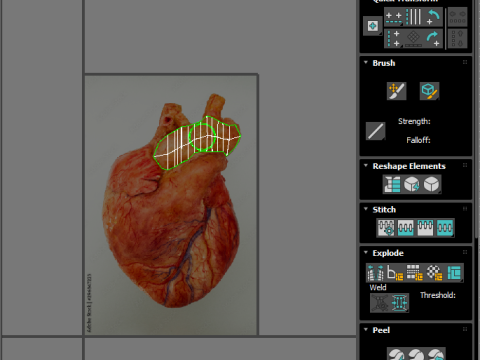Click the greyed Space Vertically icon
480x360 pixels.
tap(457, 38)
